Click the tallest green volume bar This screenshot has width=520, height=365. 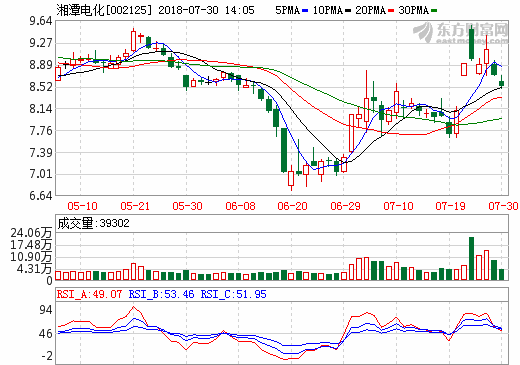point(471,258)
